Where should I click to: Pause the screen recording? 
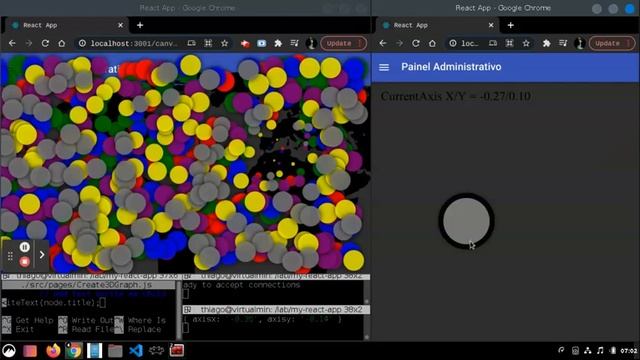(x=24, y=247)
